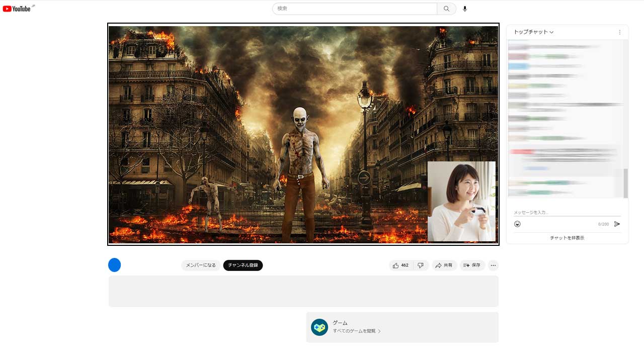Dislike the video with the thumbs-down icon
Screen dimensions: 644x362
point(421,265)
